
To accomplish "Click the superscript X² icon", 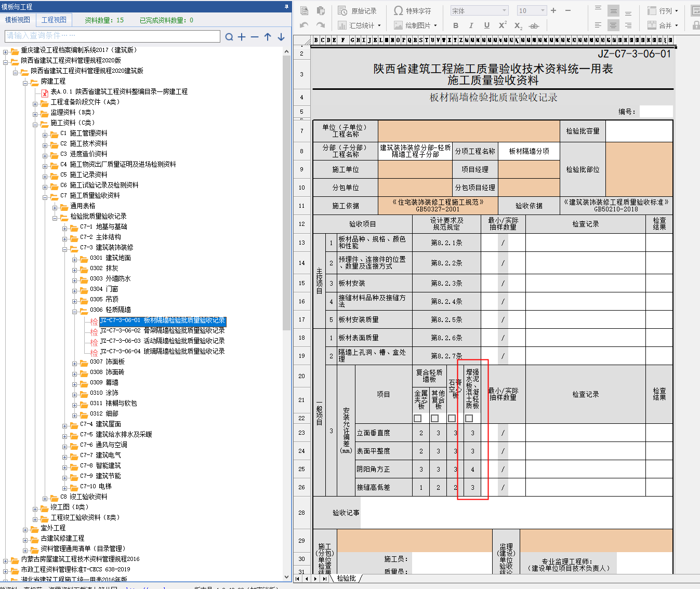I will 503,25.
